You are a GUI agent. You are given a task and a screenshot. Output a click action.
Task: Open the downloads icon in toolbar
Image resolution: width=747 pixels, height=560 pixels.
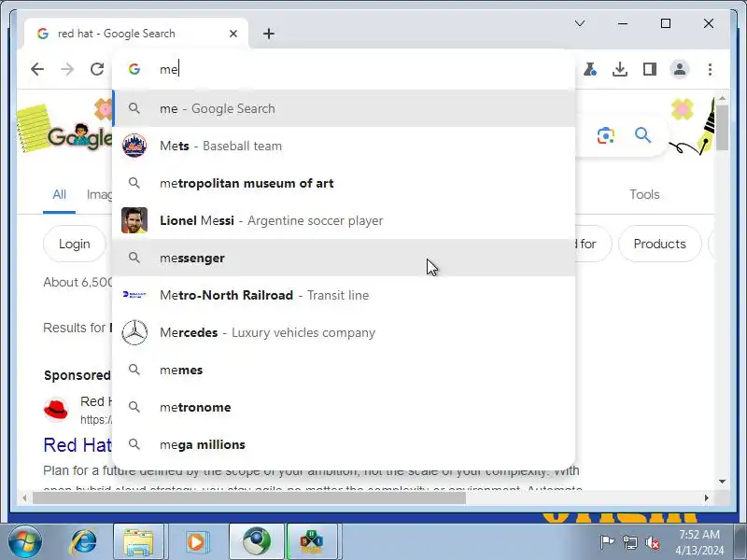click(x=619, y=69)
